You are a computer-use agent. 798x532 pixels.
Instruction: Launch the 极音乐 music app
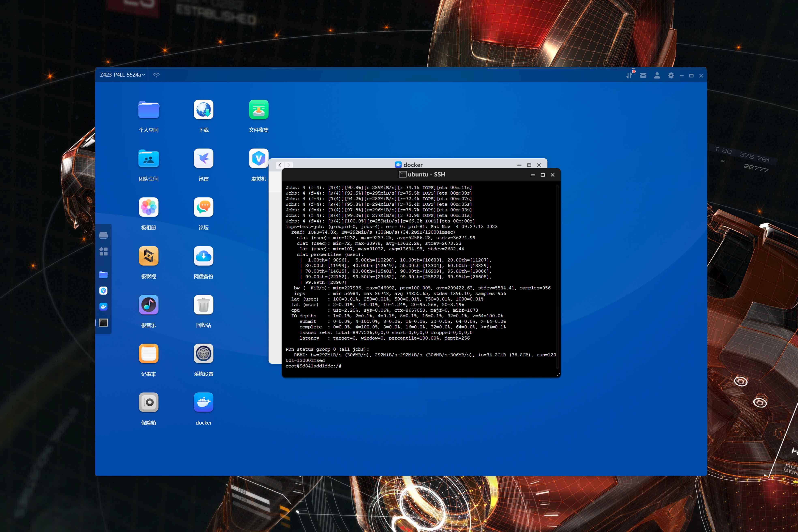tap(149, 305)
